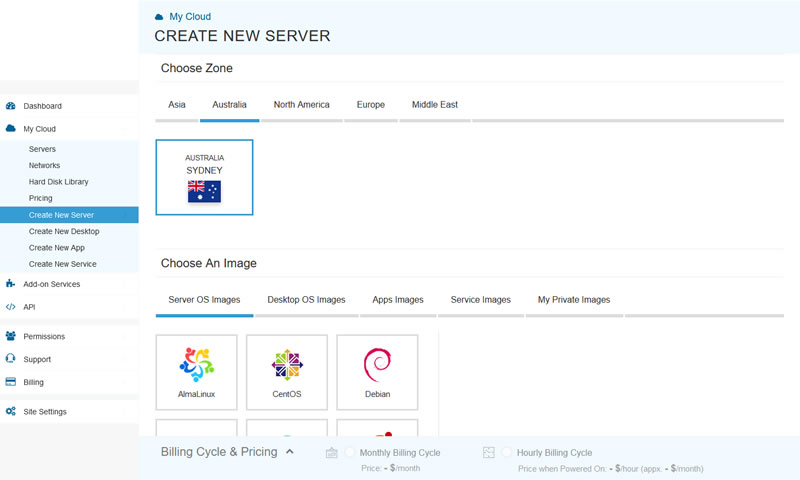This screenshot has height=480, width=800.
Task: Click the Permissions users icon
Action: (x=11, y=336)
